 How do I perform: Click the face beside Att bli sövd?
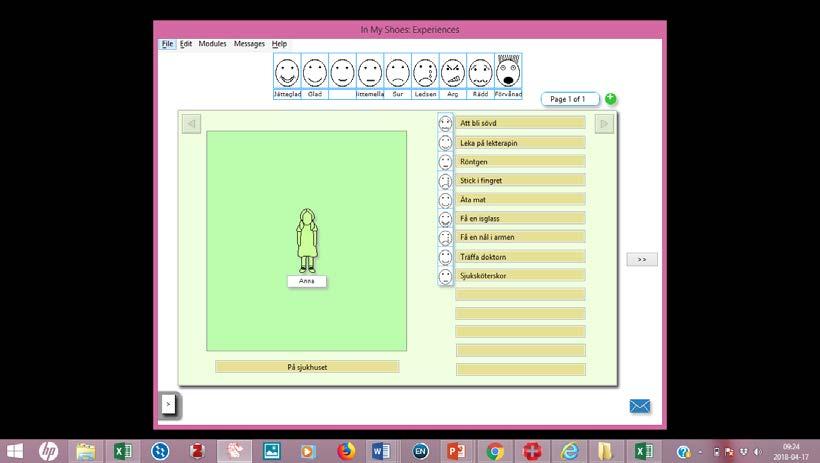pyautogui.click(x=445, y=123)
